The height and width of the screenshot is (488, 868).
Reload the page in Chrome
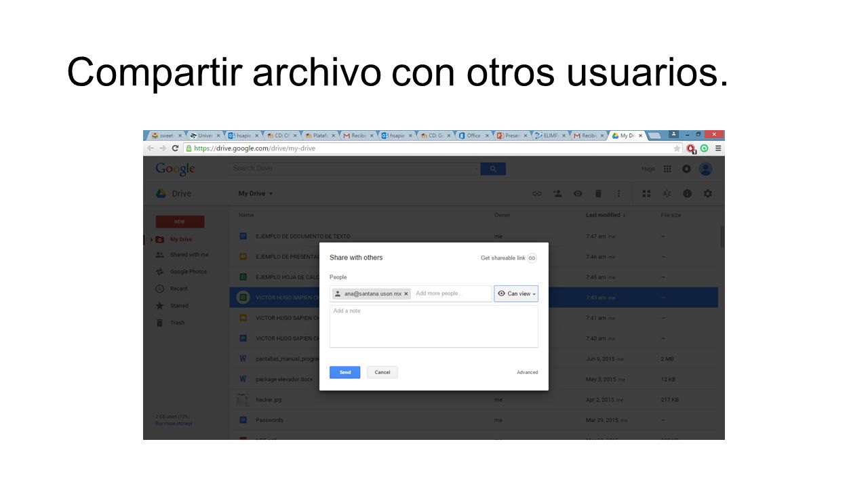pyautogui.click(x=175, y=148)
